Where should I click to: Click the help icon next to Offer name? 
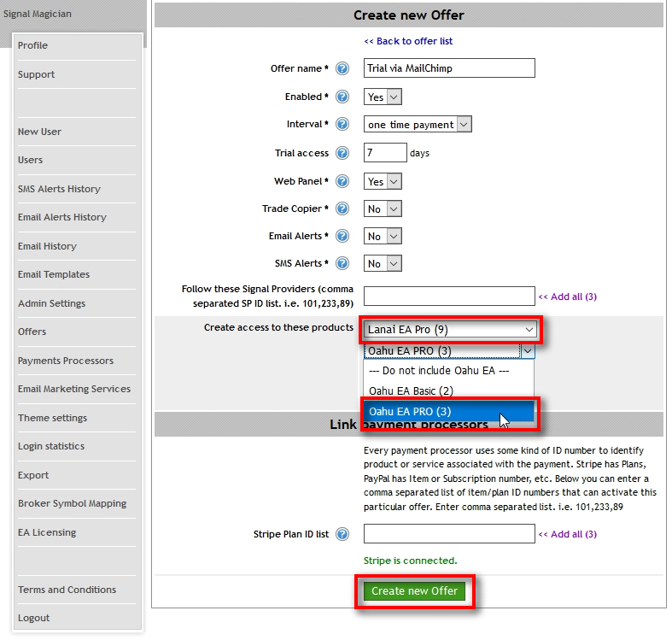(x=342, y=69)
